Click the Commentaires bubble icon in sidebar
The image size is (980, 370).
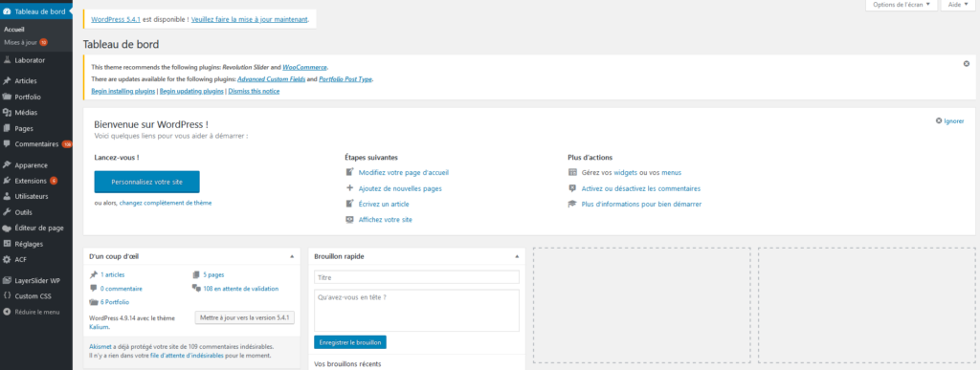[7, 144]
